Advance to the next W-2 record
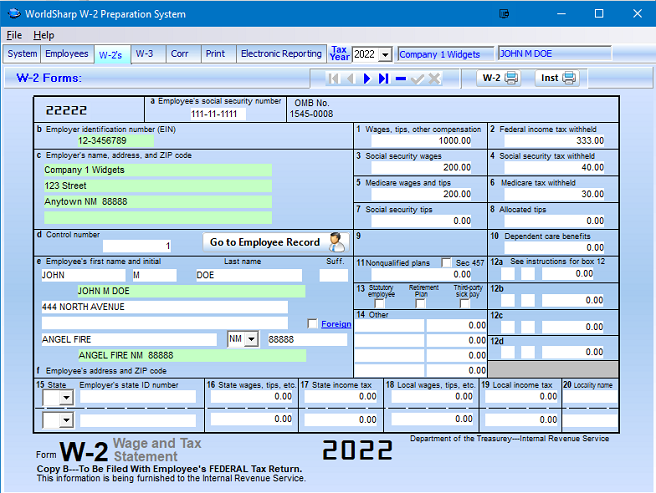The image size is (656, 493). 367,78
